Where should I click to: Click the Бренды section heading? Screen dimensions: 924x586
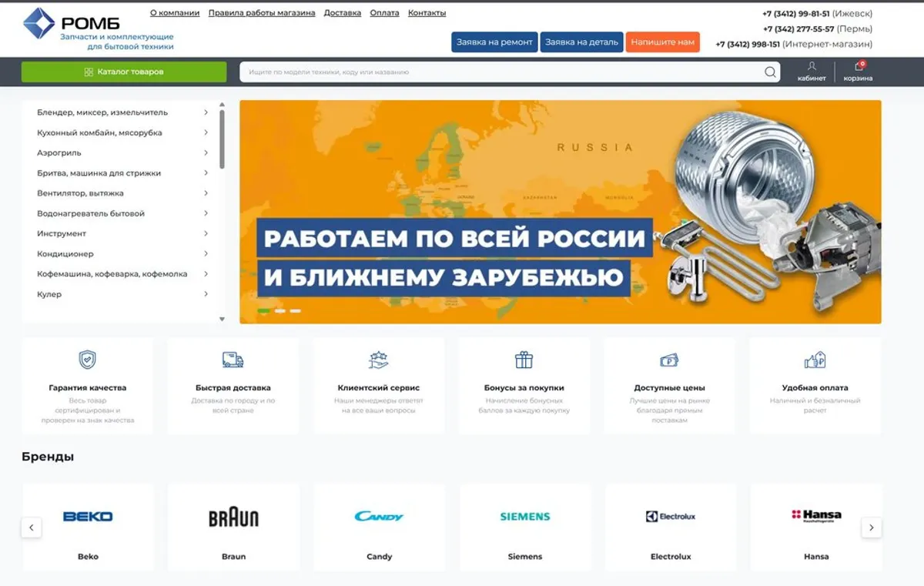pos(48,457)
